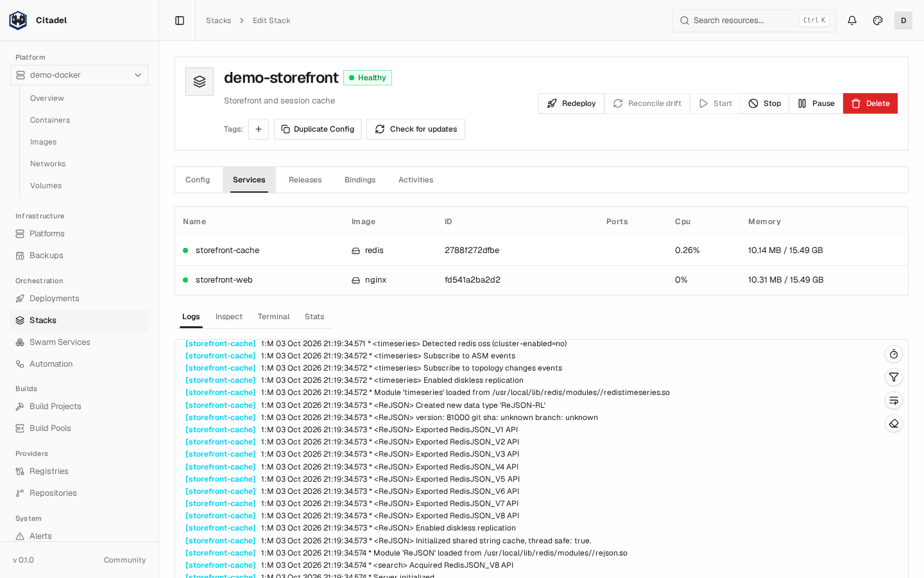The width and height of the screenshot is (924, 578).
Task: Open the Activities tab
Action: click(x=416, y=180)
